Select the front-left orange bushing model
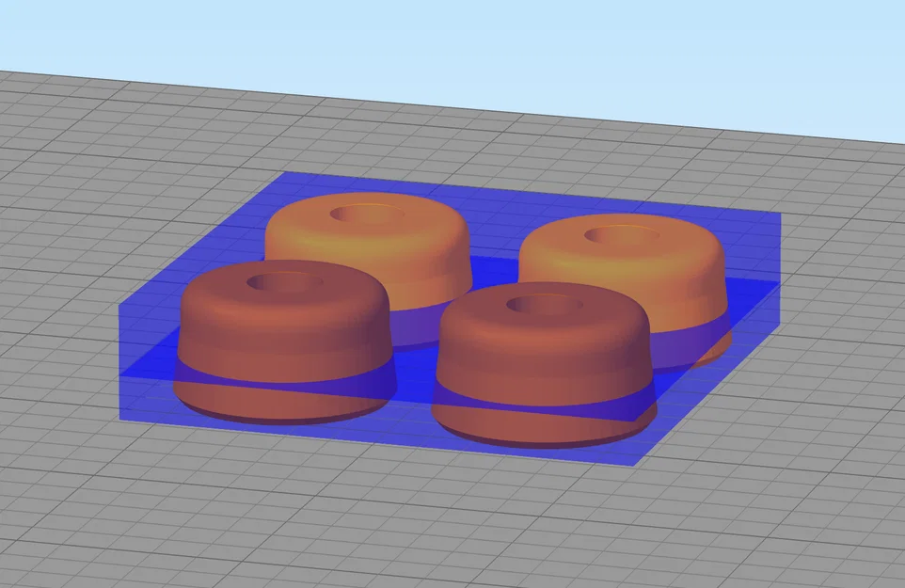905x588 pixels. [x=284, y=342]
